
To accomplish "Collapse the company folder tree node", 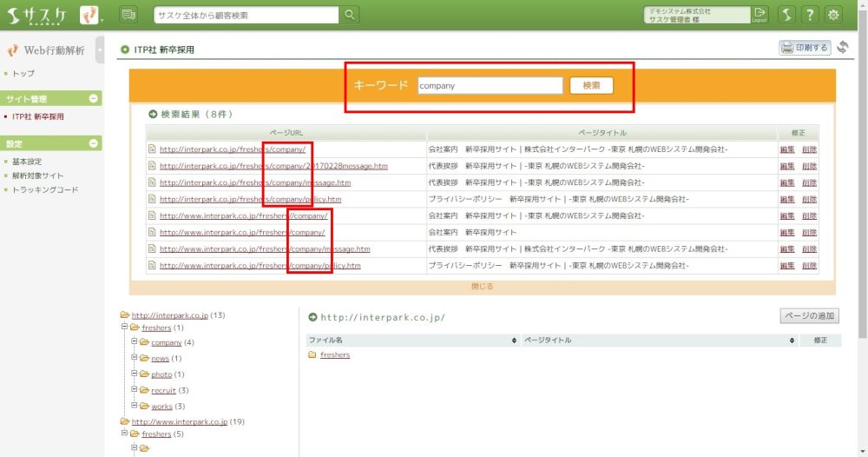I will [135, 342].
